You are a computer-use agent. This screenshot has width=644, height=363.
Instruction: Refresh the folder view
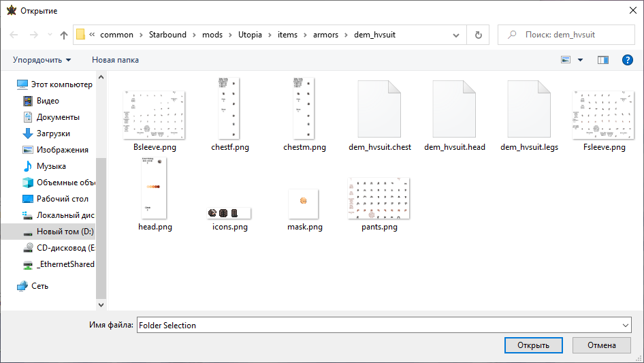click(x=478, y=35)
